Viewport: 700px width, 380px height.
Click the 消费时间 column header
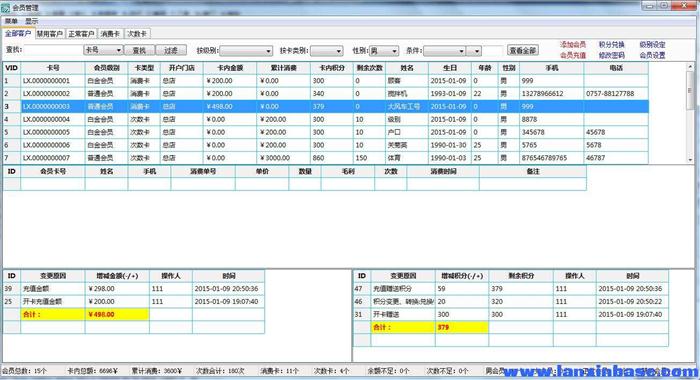tap(443, 171)
